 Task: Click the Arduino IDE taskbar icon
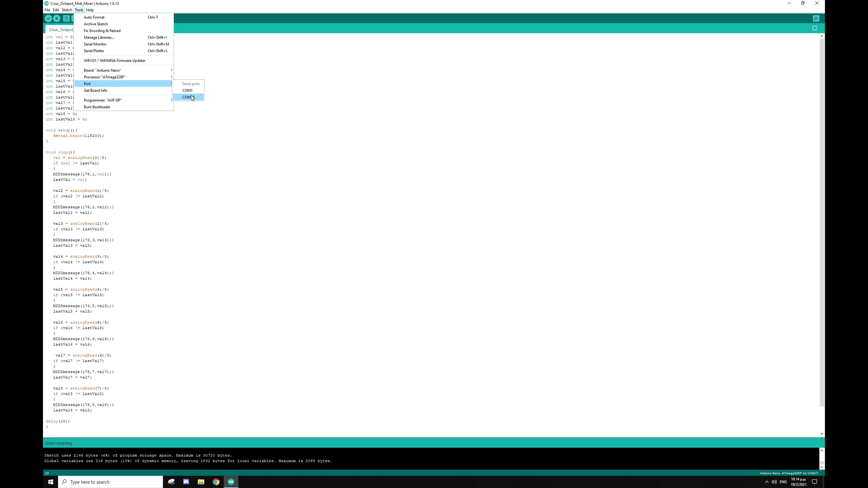231,482
